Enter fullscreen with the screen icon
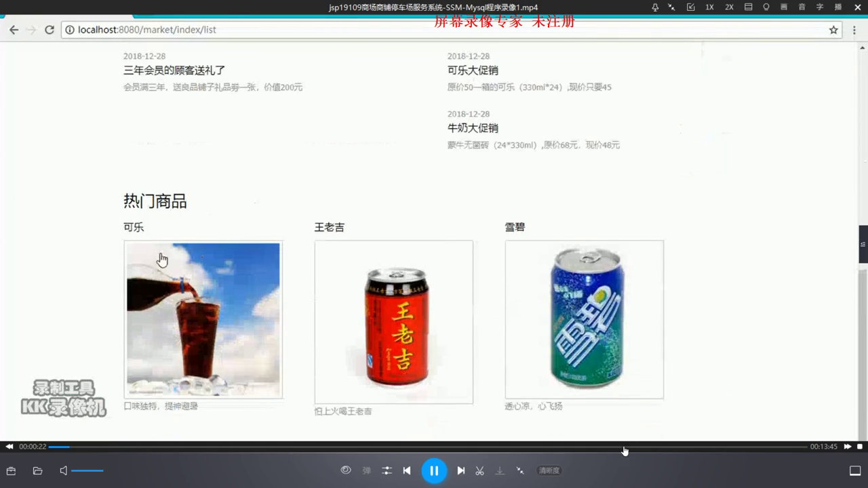This screenshot has height=488, width=868. click(x=855, y=470)
